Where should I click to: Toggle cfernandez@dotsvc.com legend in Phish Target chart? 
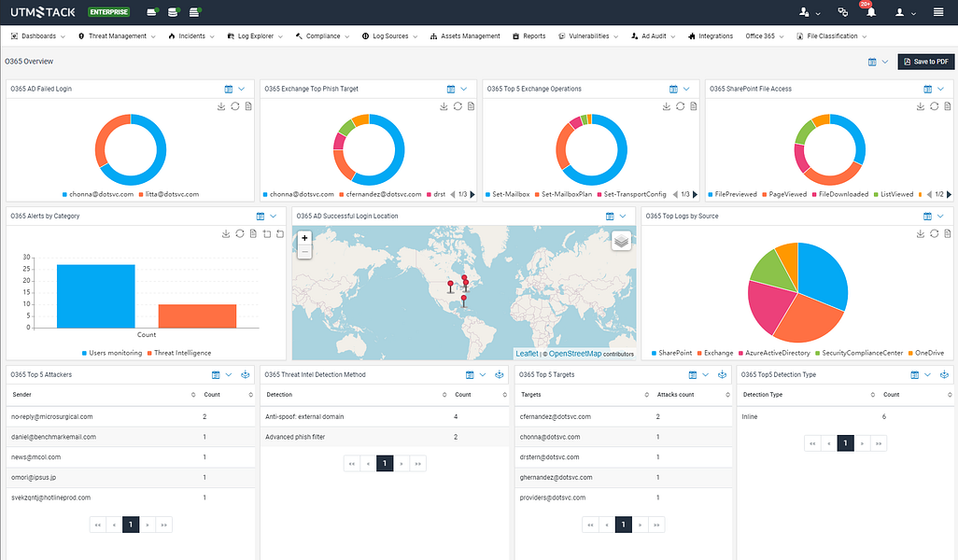(x=380, y=194)
